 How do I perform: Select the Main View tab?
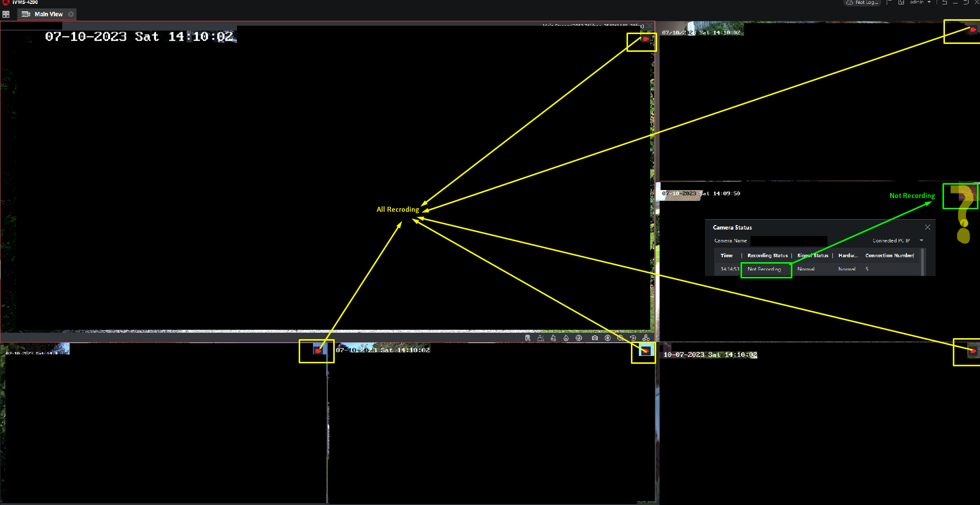pos(48,14)
